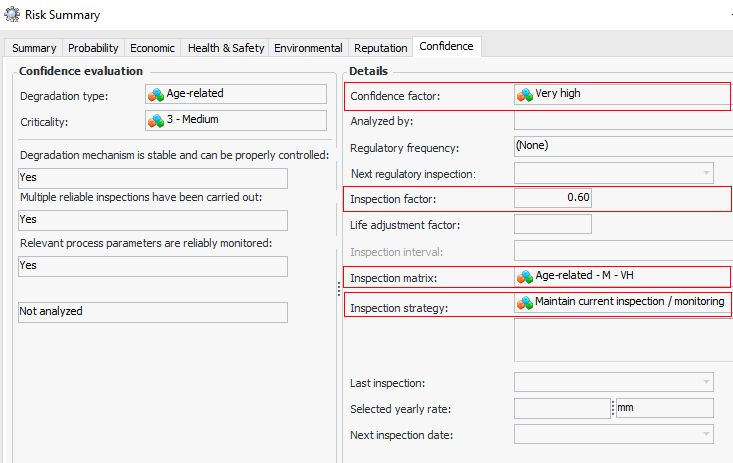The image size is (733, 463).
Task: Click the Inspection matrix Age-related icon
Action: (x=524, y=275)
